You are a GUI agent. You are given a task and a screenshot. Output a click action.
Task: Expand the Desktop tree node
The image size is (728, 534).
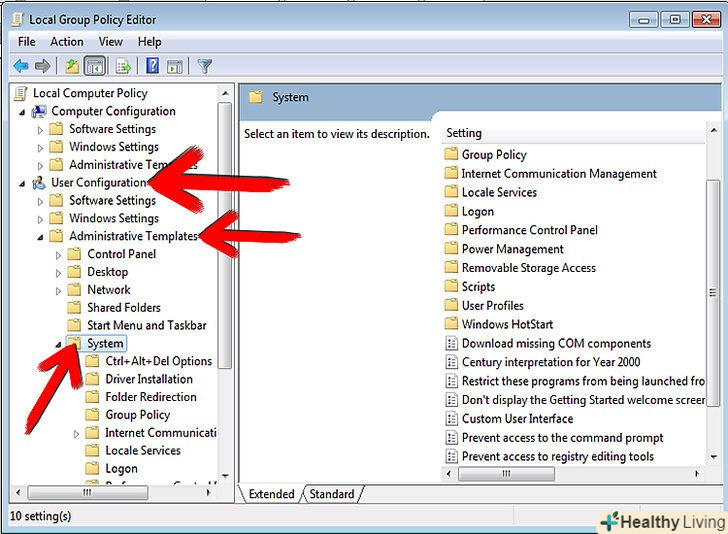[x=58, y=273]
